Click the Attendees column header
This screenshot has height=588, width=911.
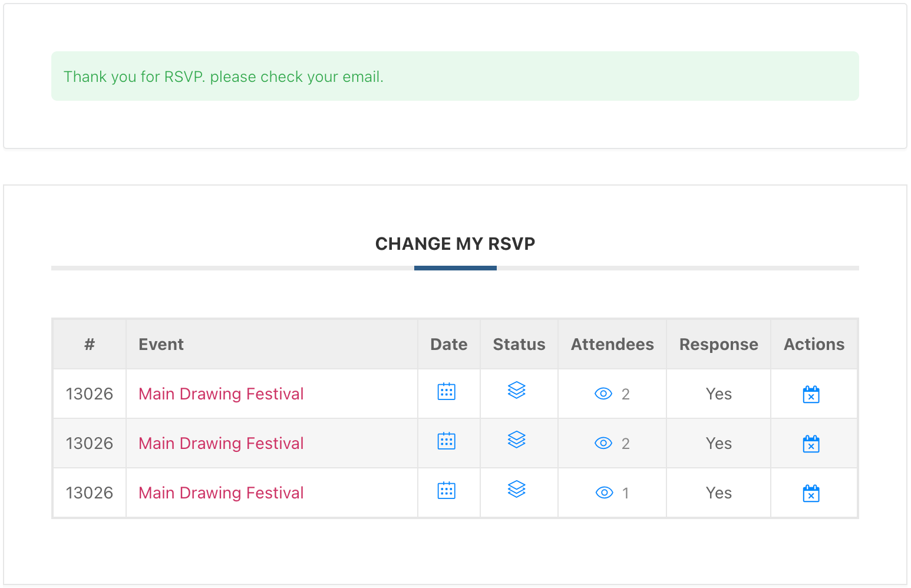(x=612, y=344)
